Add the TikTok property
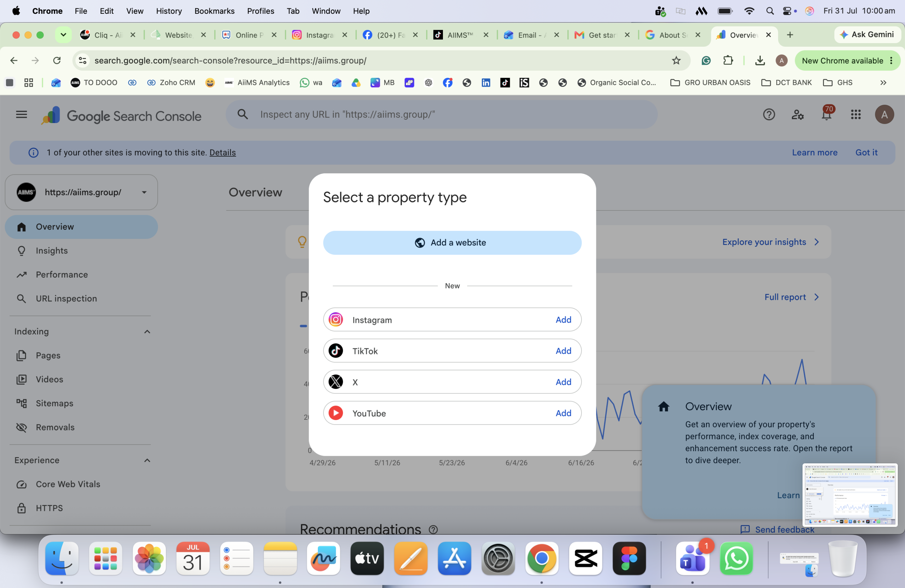This screenshot has height=588, width=905. click(x=563, y=351)
